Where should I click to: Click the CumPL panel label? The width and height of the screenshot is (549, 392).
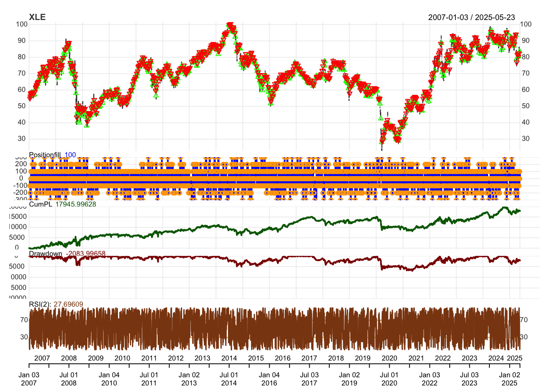[x=40, y=204]
